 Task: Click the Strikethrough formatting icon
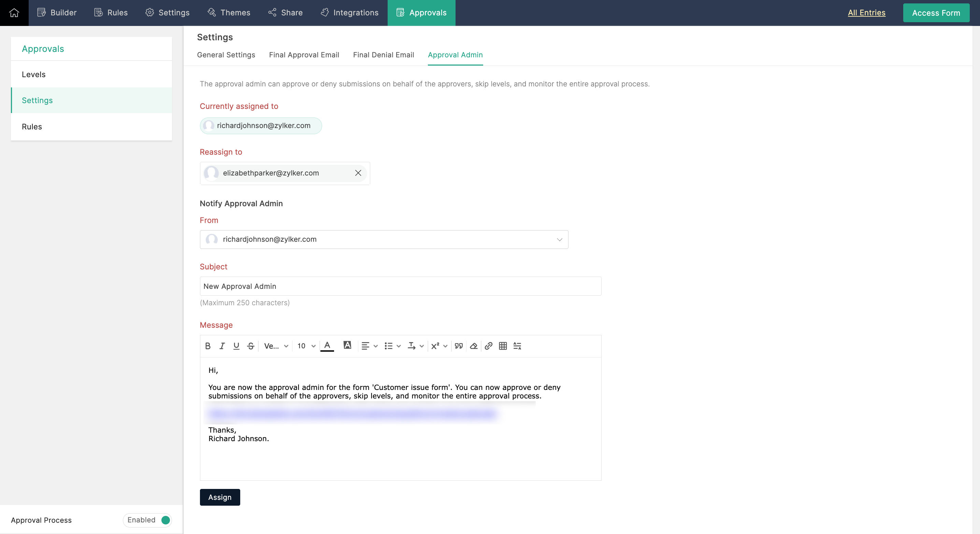(250, 346)
